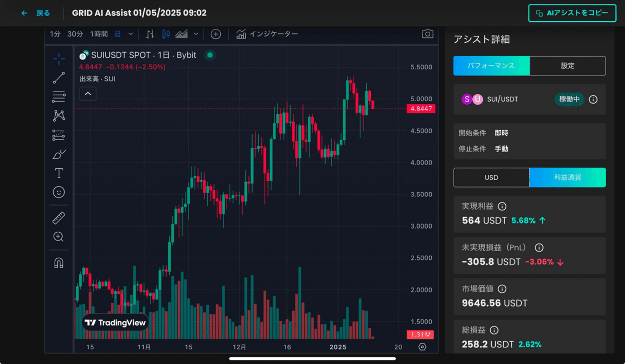This screenshot has width=625, height=364.
Task: Click info icon next to 稼働中
Action: pos(593,99)
